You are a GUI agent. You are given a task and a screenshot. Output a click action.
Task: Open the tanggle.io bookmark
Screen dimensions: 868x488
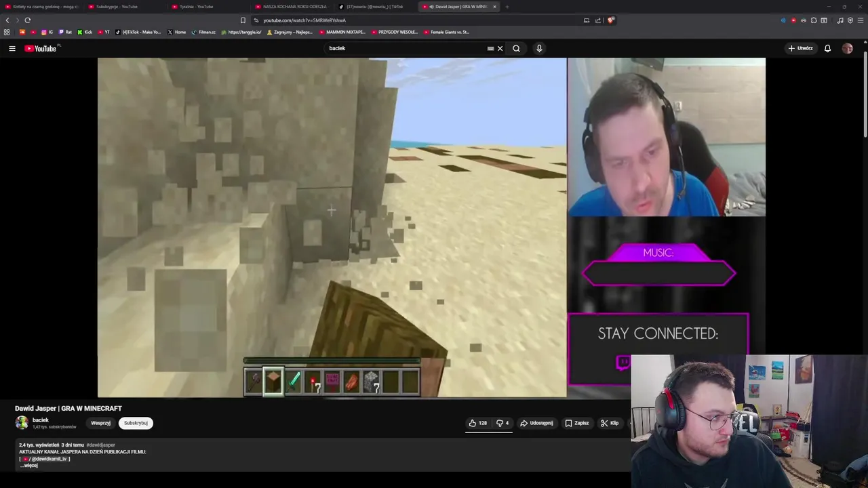241,32
